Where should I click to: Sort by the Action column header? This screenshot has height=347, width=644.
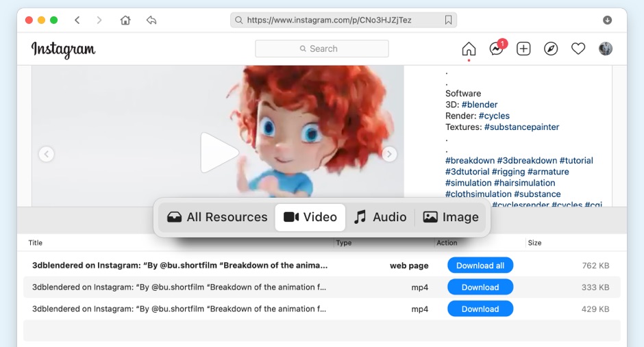tap(447, 243)
